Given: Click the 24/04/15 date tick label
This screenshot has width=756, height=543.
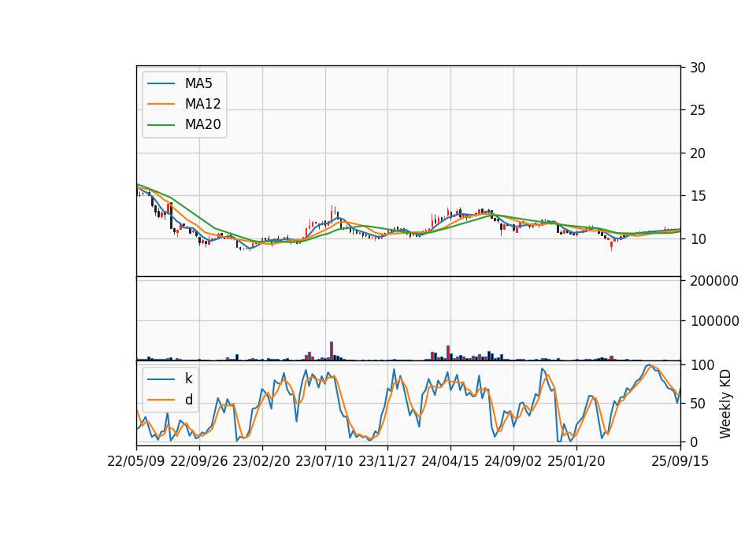Looking at the screenshot, I should [450, 461].
